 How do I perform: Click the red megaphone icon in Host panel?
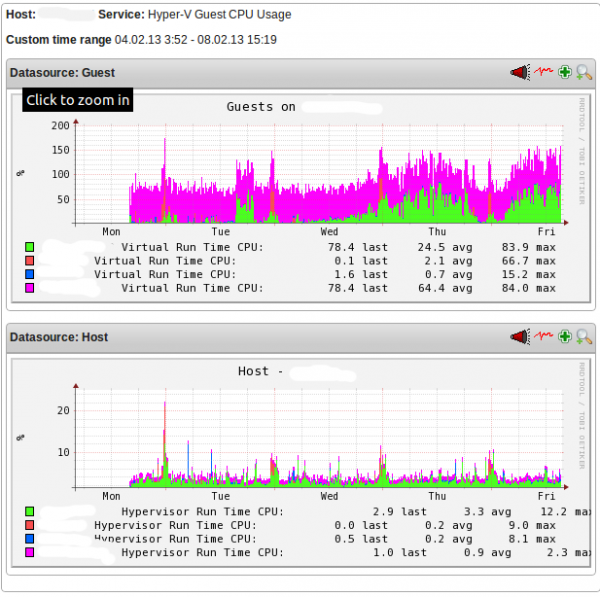pyautogui.click(x=519, y=337)
